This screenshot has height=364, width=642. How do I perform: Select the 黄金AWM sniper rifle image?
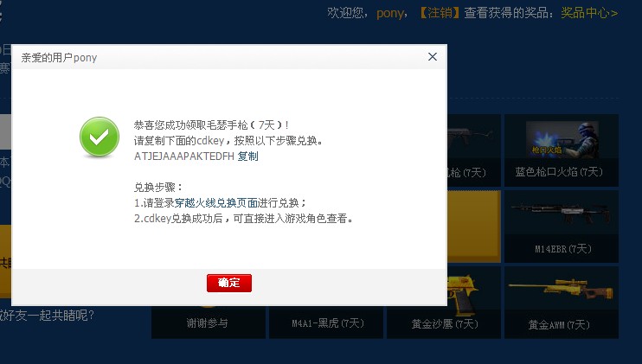click(562, 290)
